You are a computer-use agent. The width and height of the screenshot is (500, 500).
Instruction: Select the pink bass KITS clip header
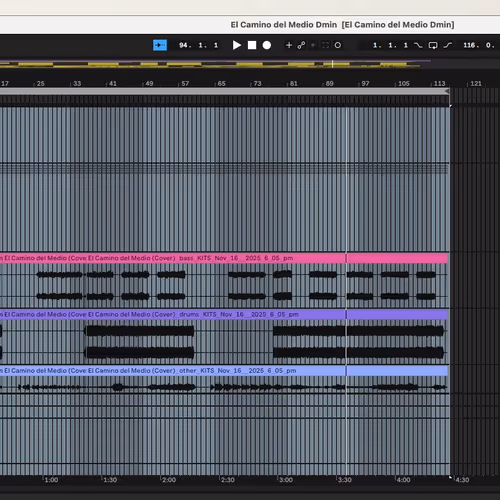pos(223,258)
